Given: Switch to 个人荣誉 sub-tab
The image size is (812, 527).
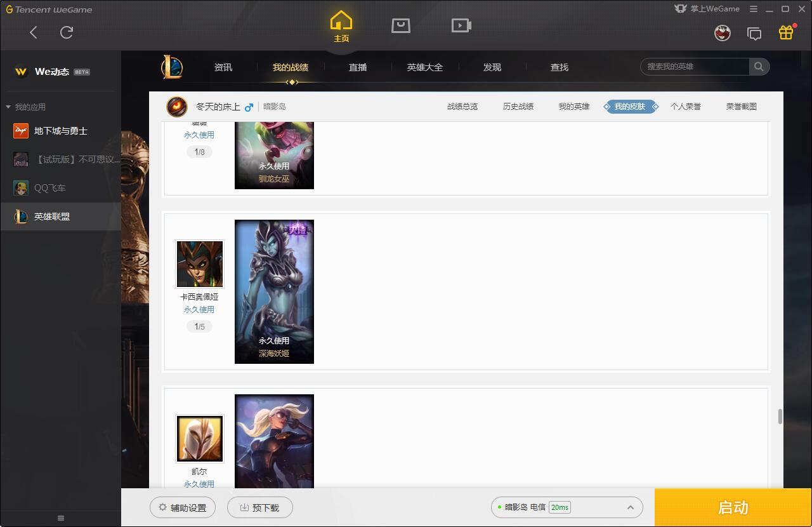Looking at the screenshot, I should [x=686, y=107].
